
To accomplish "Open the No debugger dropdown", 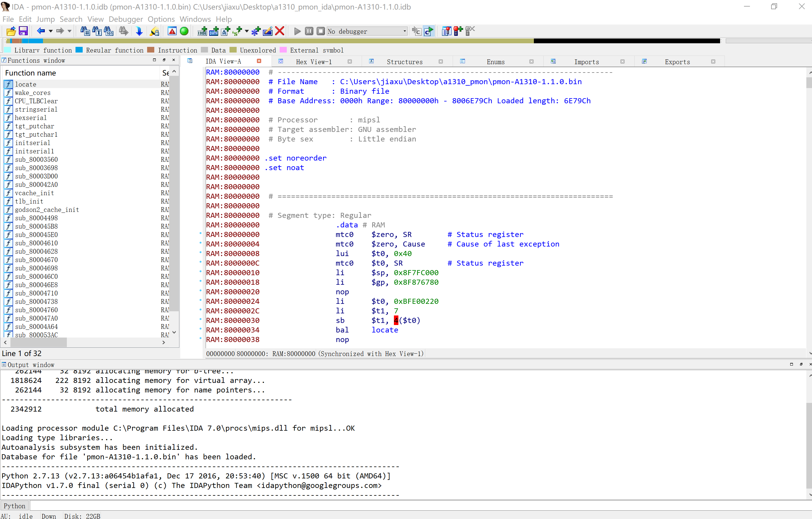I will click(x=366, y=31).
